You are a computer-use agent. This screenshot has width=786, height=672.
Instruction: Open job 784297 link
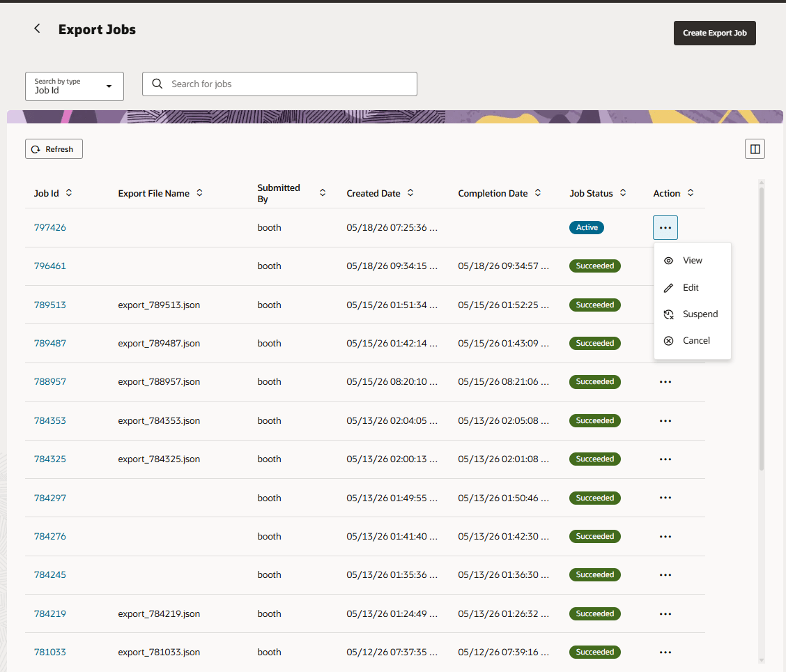pyautogui.click(x=50, y=498)
